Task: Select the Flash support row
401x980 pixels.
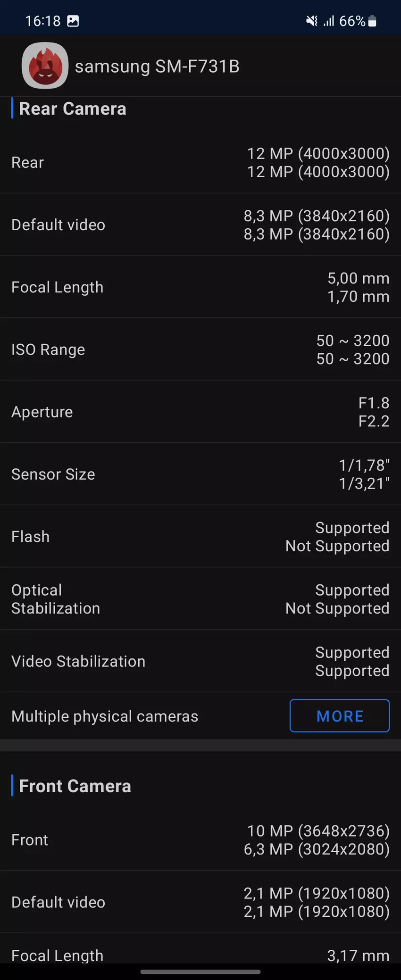Action: [200, 537]
